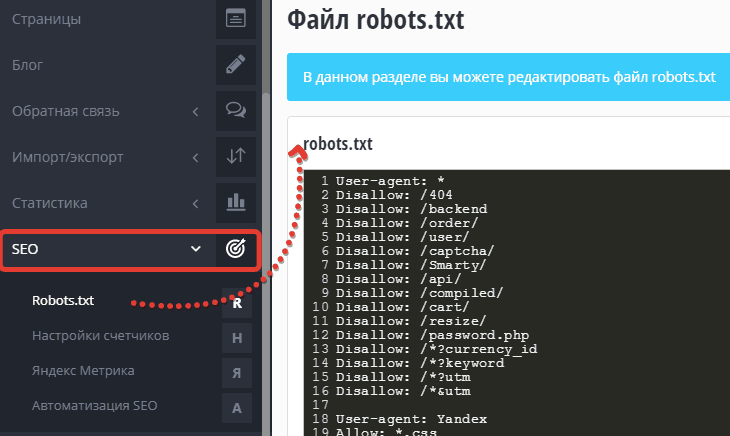Click the import/export arrows icon

point(236,156)
